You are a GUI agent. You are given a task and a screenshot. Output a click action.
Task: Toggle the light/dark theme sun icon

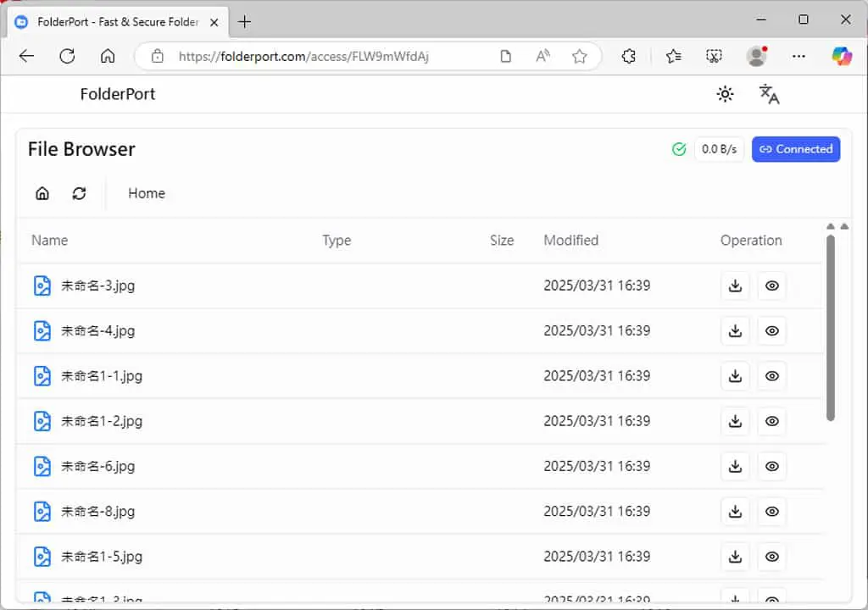pos(725,94)
